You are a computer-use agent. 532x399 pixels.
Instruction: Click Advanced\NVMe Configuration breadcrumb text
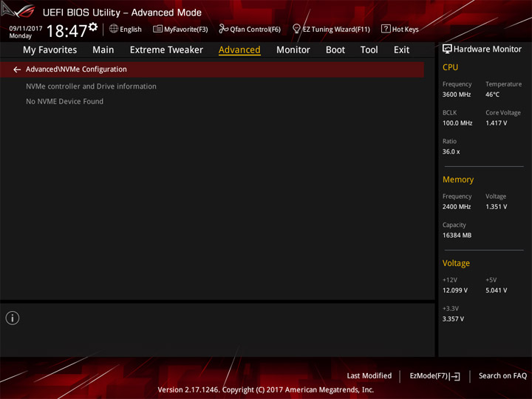coord(76,69)
